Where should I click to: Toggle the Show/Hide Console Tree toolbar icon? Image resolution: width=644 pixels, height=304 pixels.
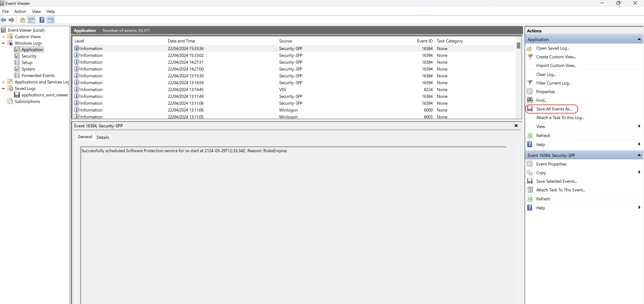31,20
